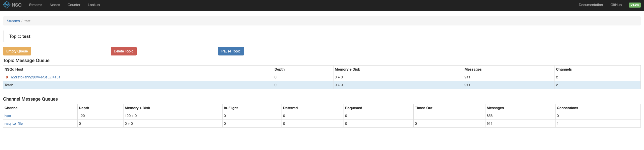Open the Nodes nav menu item
Screen dimensions: 644x150
coord(55,5)
